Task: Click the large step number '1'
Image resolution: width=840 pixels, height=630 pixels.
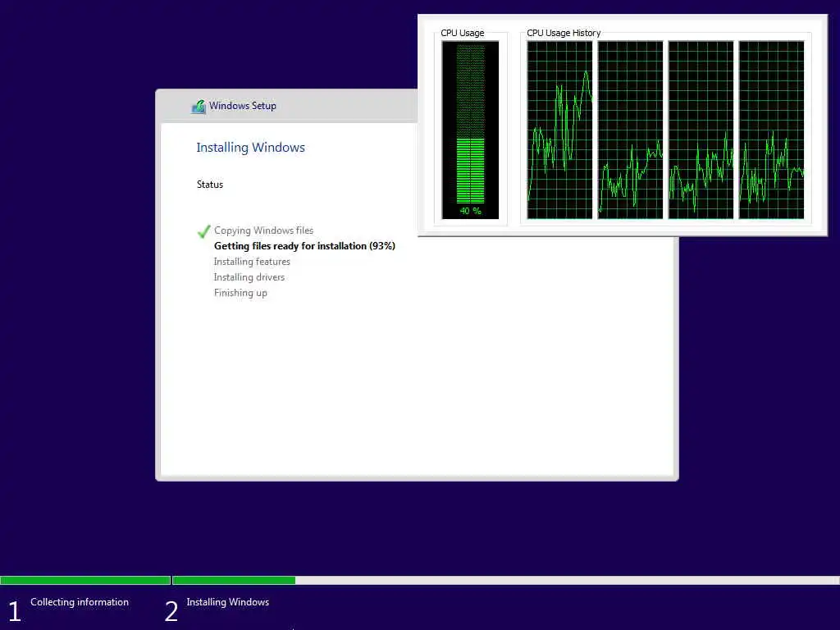Action: click(x=15, y=611)
